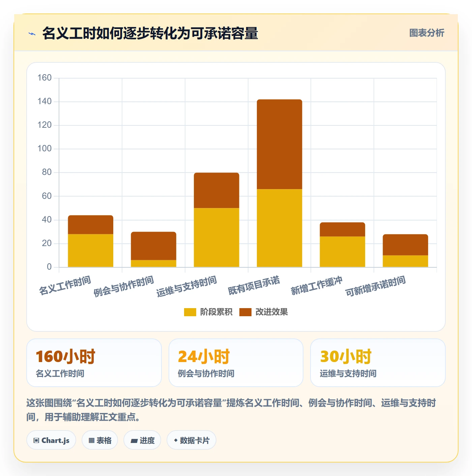Click the 既有项目承诺 x-axis label

[x=254, y=286]
